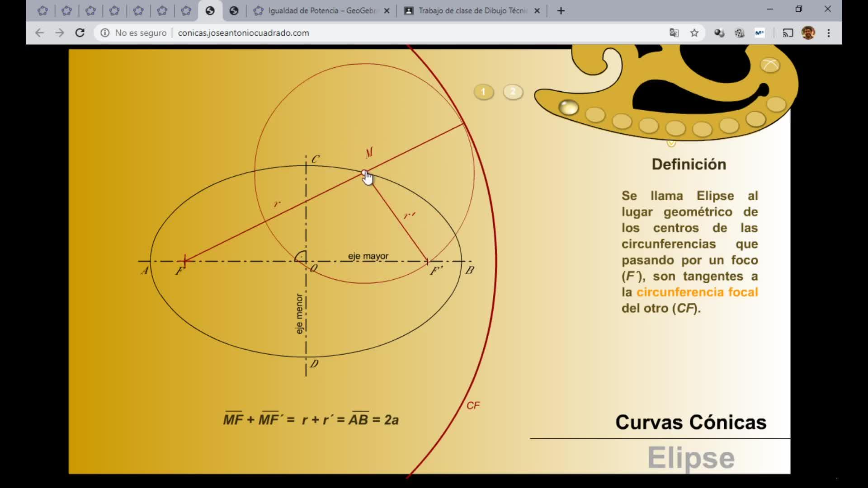Click the translate page icon
The image size is (868, 488).
pos(674,33)
